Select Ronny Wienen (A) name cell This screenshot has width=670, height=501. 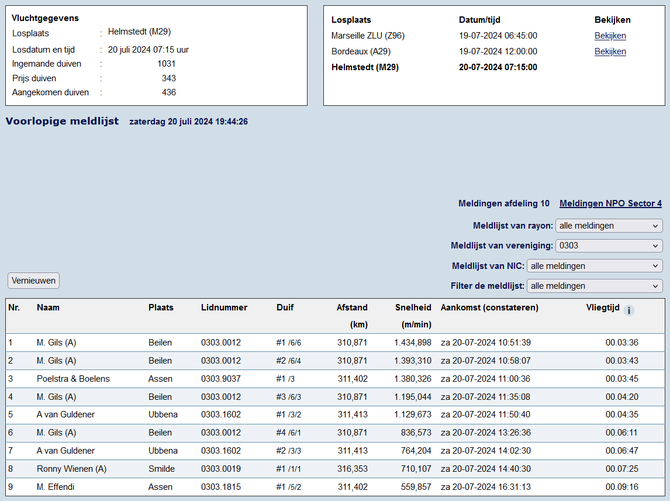(x=71, y=469)
